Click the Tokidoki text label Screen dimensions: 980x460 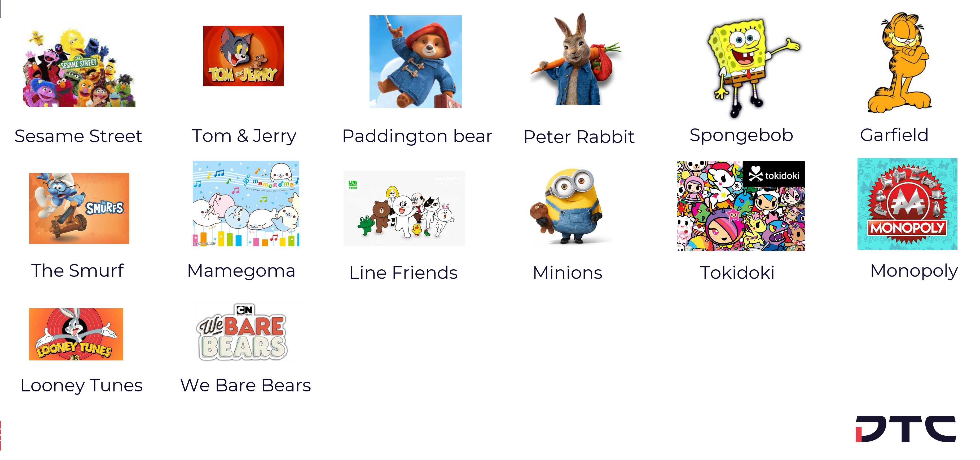point(737,273)
